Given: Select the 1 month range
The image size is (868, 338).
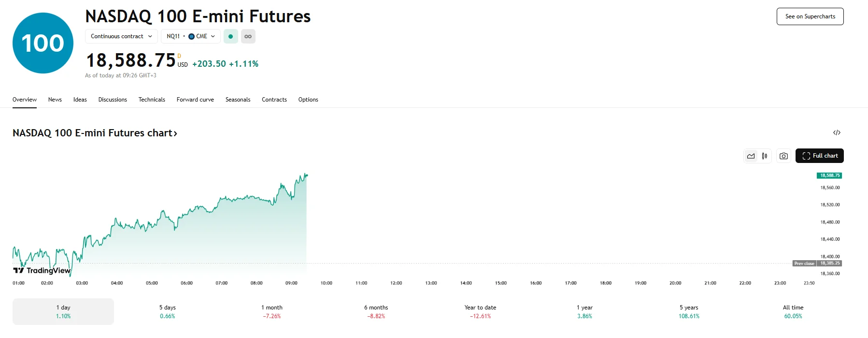Looking at the screenshot, I should pyautogui.click(x=271, y=311).
